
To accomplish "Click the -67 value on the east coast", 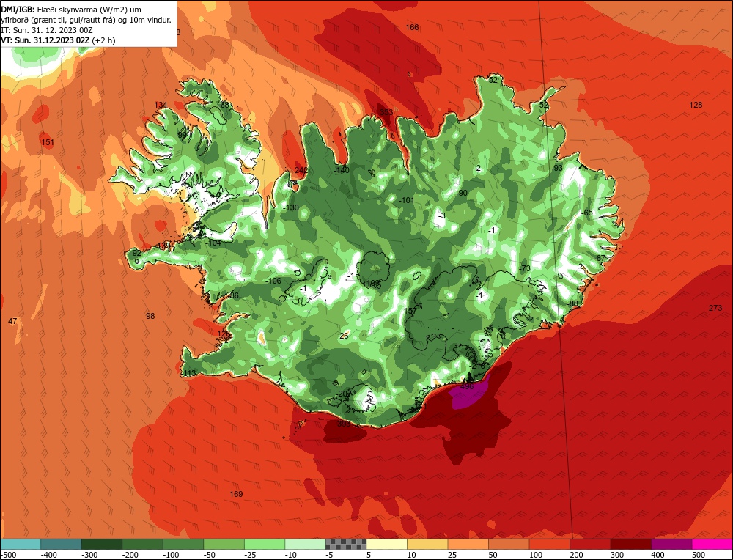I will click(600, 258).
